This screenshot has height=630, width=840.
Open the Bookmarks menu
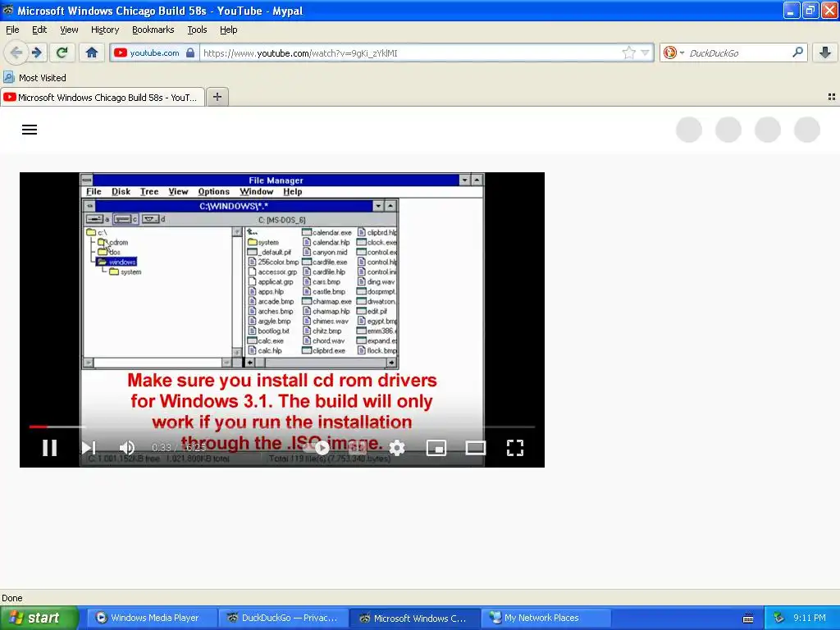pos(153,30)
